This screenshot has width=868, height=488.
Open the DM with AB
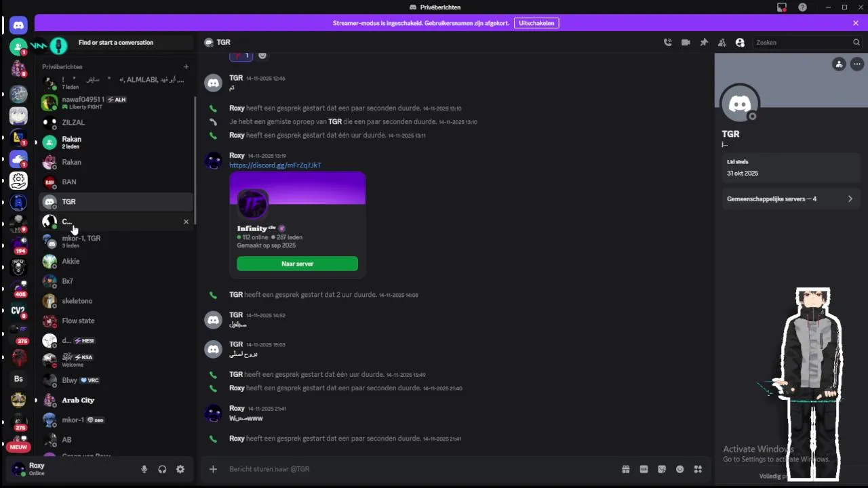coord(117,440)
